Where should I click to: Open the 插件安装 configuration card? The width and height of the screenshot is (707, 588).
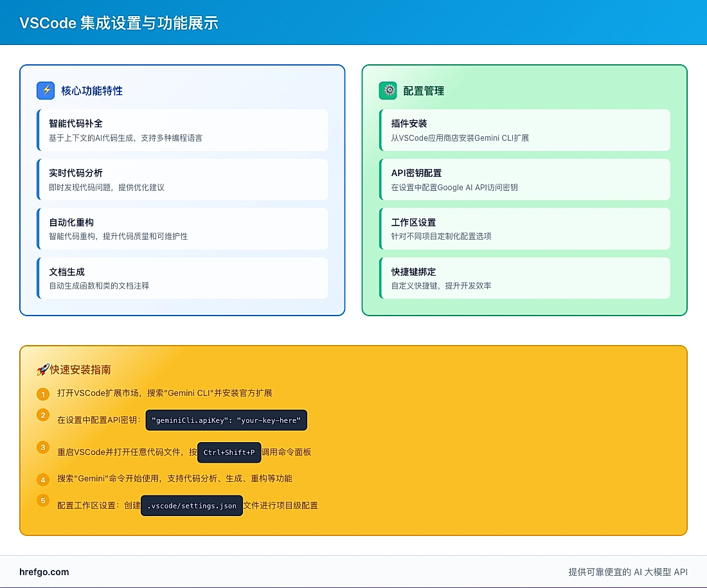pos(524,130)
